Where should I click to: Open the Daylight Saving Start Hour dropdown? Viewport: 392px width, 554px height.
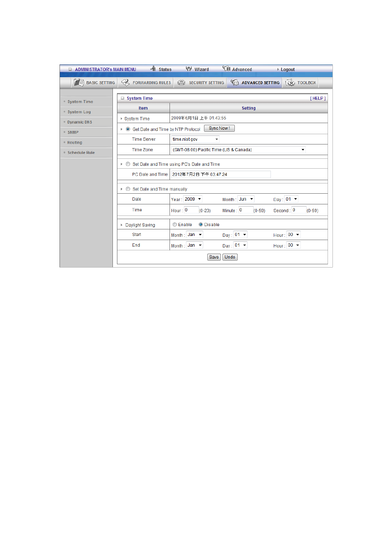[x=293, y=235]
